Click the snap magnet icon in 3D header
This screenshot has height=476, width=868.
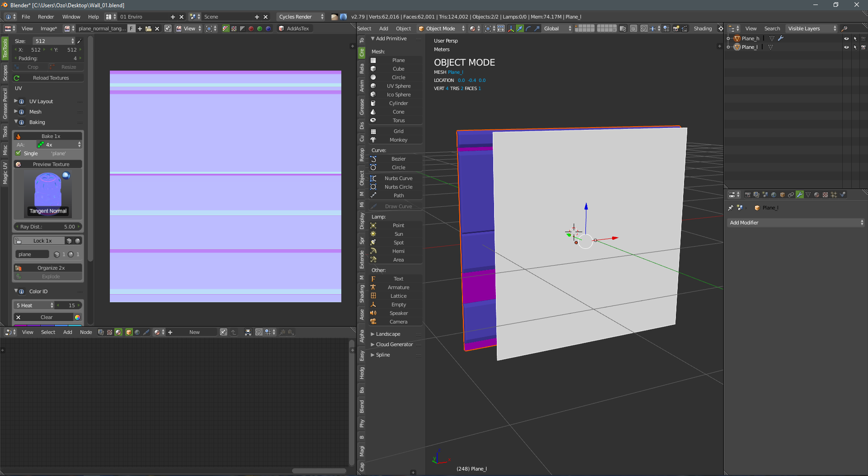pos(644,29)
